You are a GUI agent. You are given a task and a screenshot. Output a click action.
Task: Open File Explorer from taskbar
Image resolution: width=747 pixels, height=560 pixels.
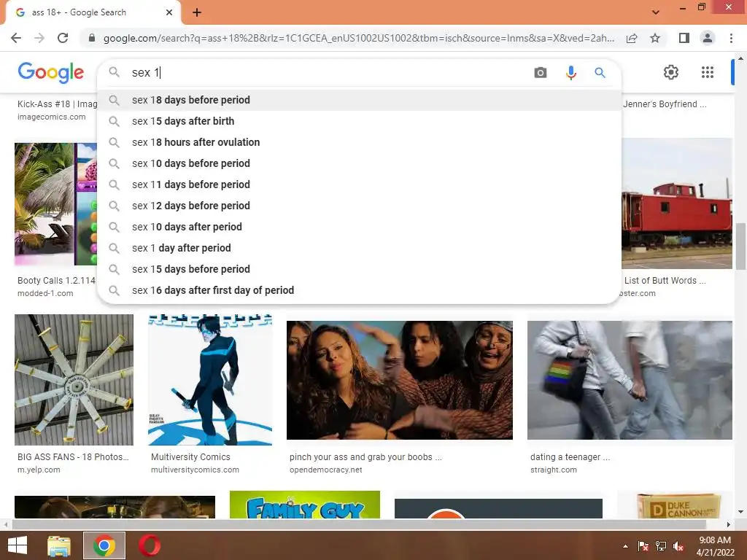59,545
